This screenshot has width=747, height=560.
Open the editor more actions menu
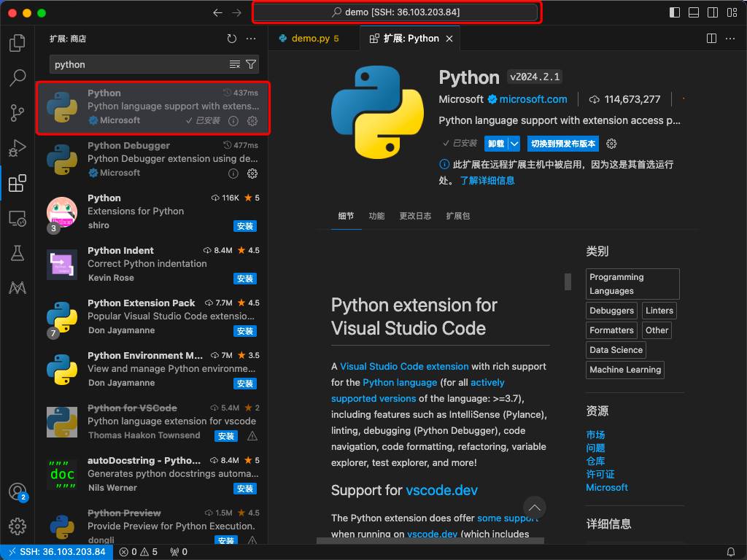point(729,39)
